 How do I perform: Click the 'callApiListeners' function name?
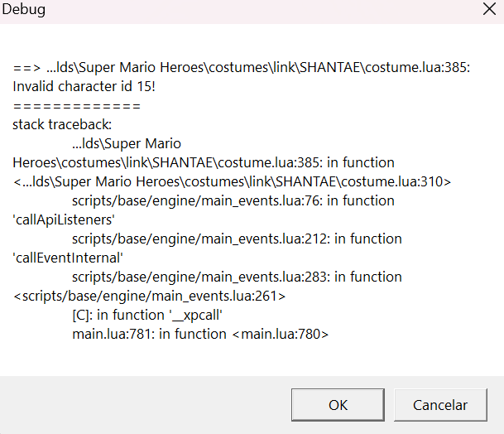coord(64,219)
